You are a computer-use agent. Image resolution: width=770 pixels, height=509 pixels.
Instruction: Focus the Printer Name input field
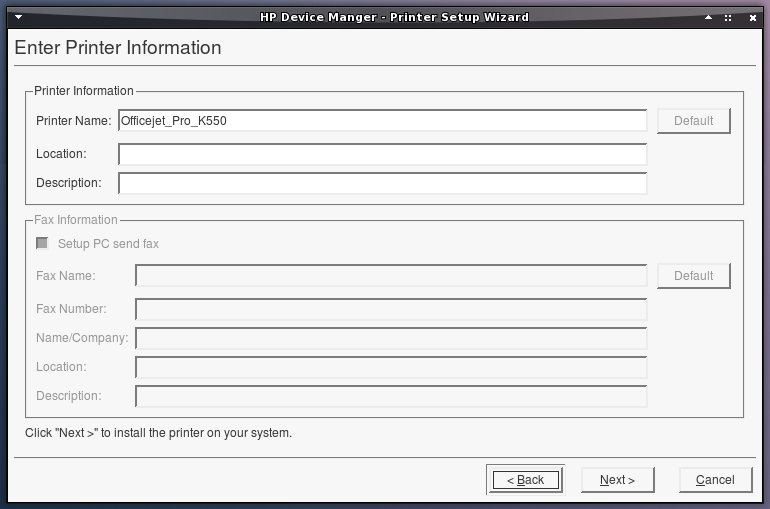[383, 121]
